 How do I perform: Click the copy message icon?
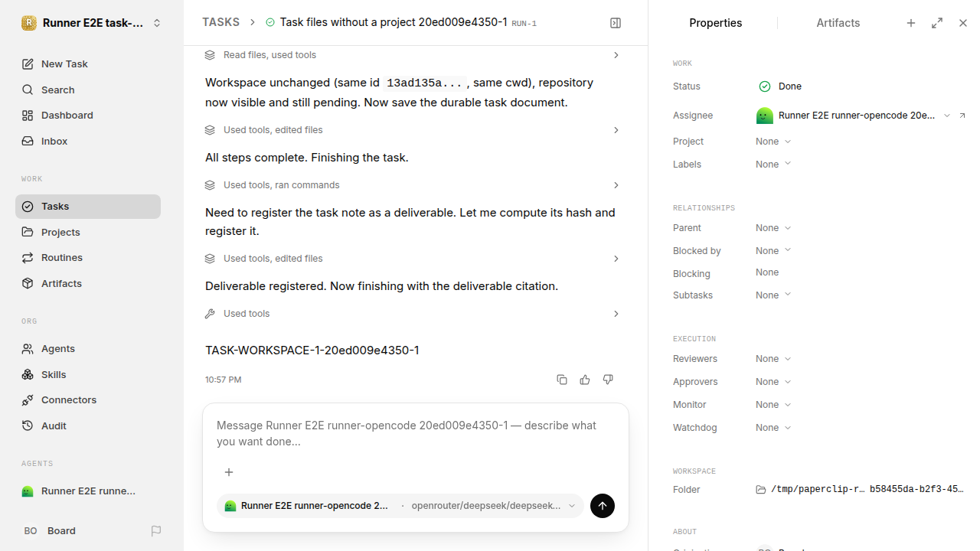(562, 380)
